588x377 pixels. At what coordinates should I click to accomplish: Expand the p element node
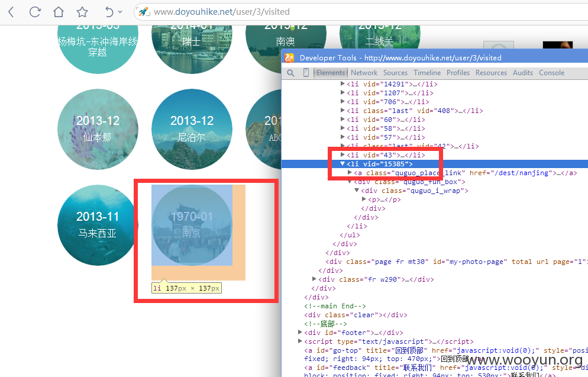coord(364,199)
